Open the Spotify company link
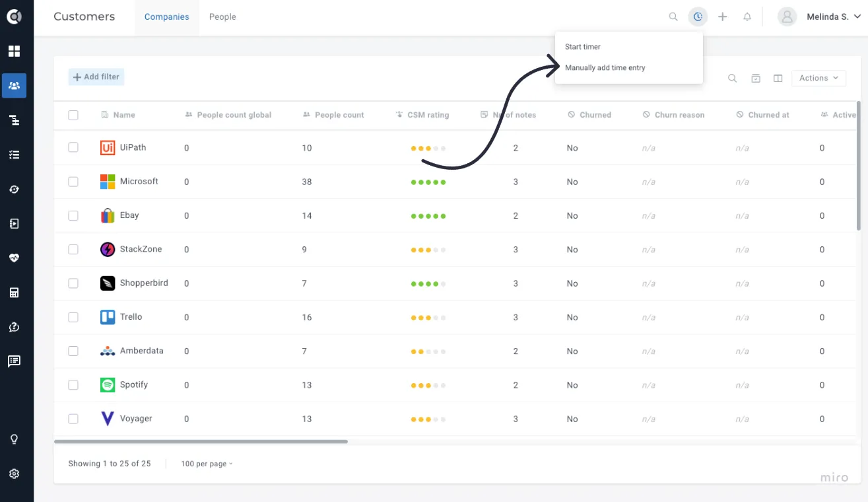 click(134, 384)
